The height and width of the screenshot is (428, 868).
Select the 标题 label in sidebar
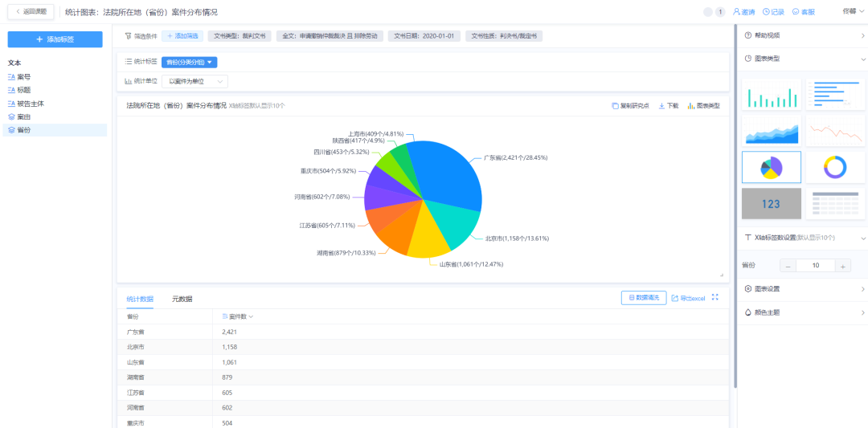[24, 90]
